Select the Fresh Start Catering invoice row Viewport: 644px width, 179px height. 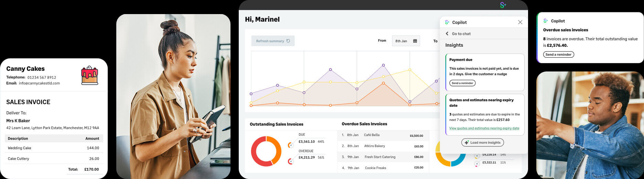tap(383, 157)
